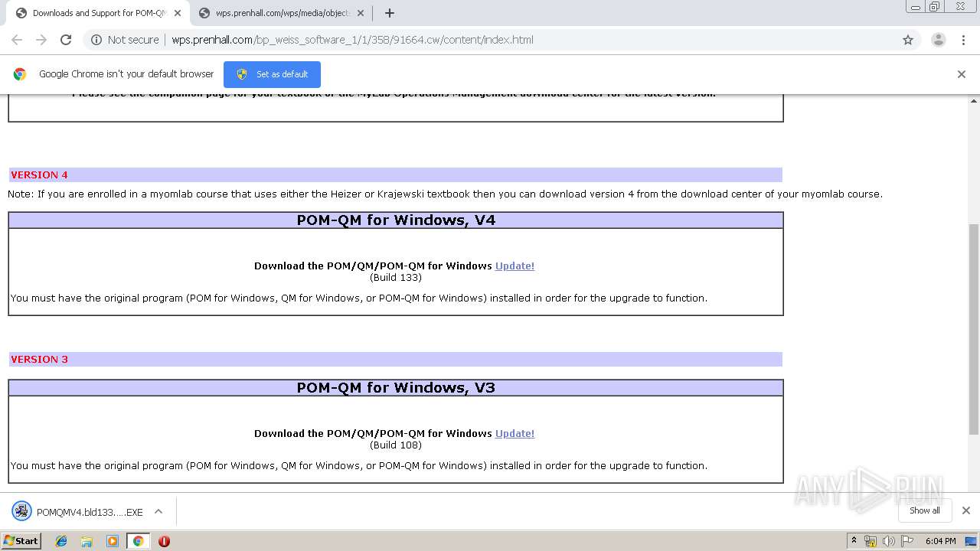Click the Update! link for POM-QM V4
This screenshot has width=980, height=551.
click(x=514, y=266)
